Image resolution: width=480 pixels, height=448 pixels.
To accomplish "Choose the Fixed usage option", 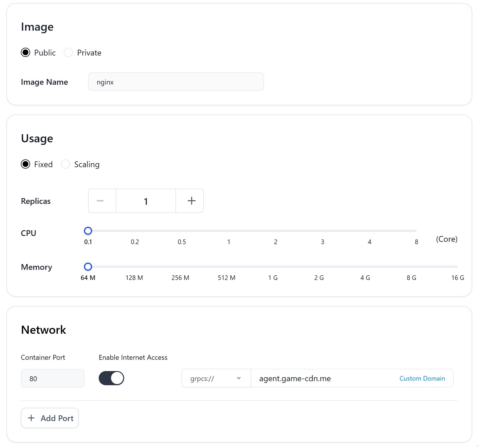I will tap(25, 164).
